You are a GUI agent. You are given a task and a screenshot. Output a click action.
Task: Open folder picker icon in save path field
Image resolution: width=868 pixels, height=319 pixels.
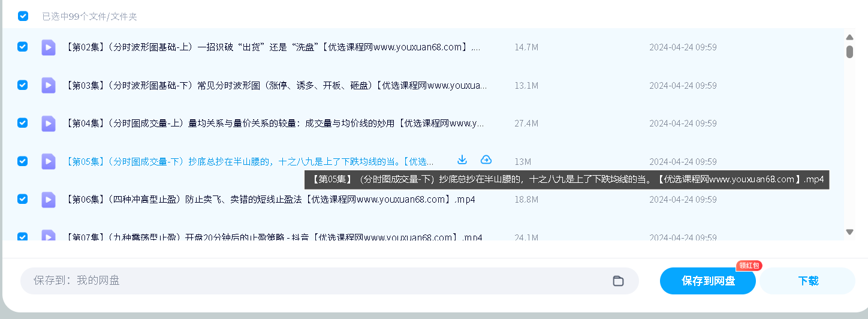pos(618,281)
